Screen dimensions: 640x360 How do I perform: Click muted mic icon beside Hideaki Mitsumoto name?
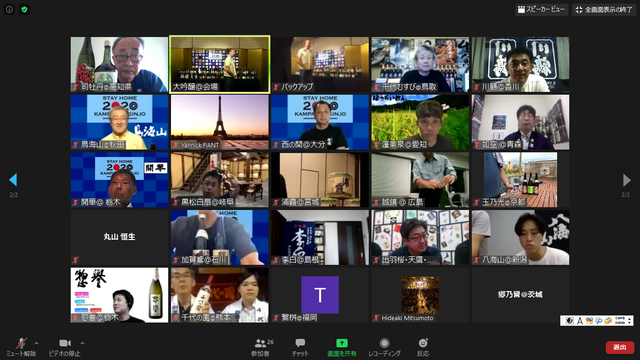click(x=376, y=318)
